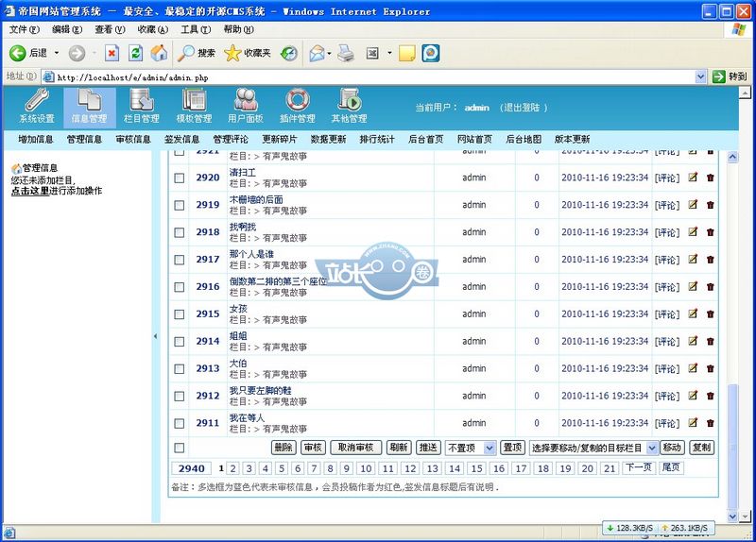This screenshot has height=542, width=756.
Task: Open IE Search (搜索) magnifier
Action: pos(197,53)
